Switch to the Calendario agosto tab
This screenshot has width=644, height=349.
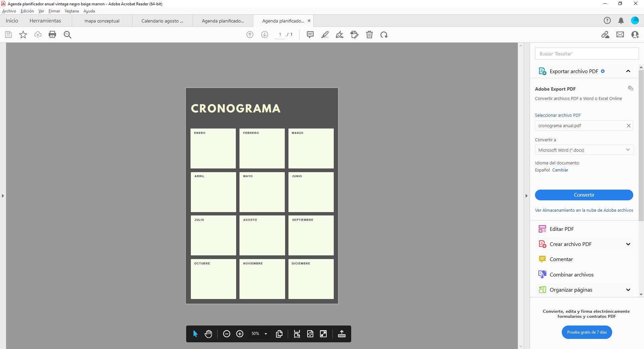162,21
